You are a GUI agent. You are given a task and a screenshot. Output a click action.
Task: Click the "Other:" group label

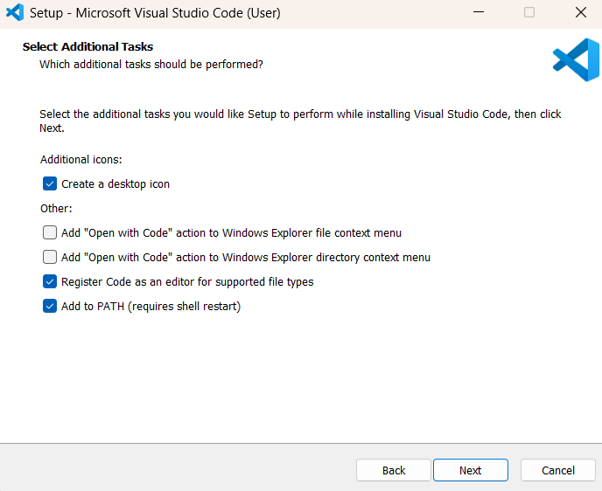pos(56,208)
